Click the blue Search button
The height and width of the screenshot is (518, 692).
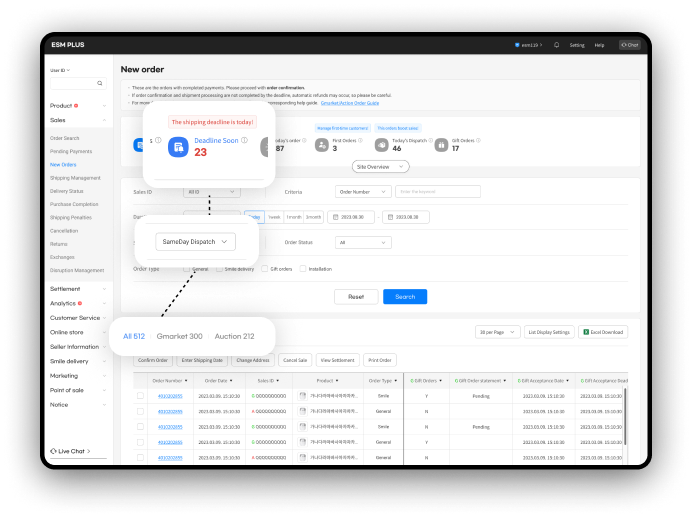tap(405, 297)
